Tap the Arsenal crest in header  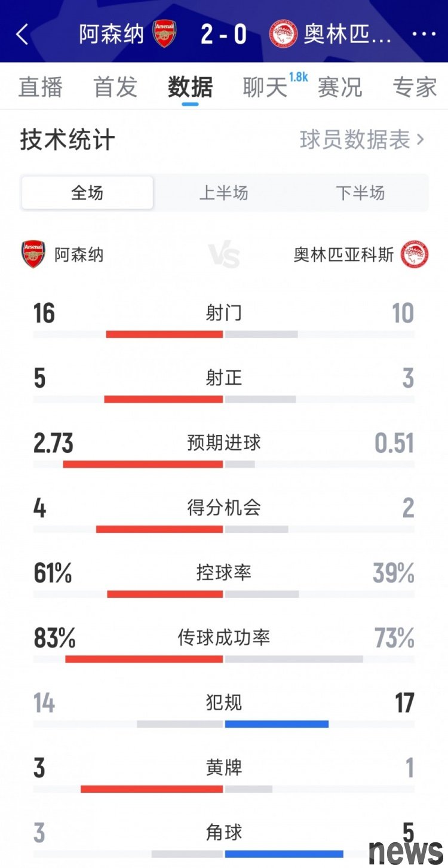click(x=164, y=33)
